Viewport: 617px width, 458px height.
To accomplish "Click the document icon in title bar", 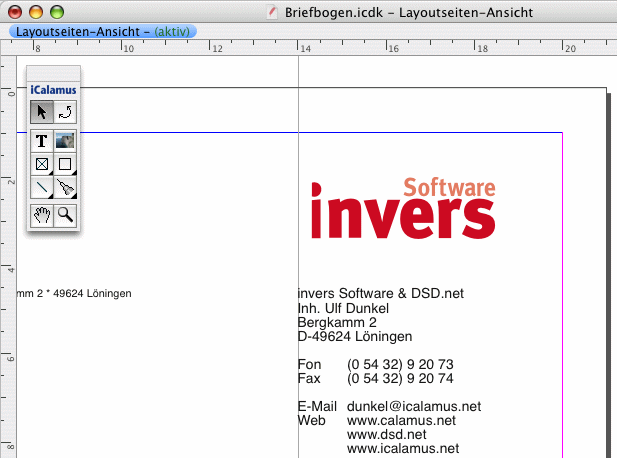I will (x=272, y=12).
